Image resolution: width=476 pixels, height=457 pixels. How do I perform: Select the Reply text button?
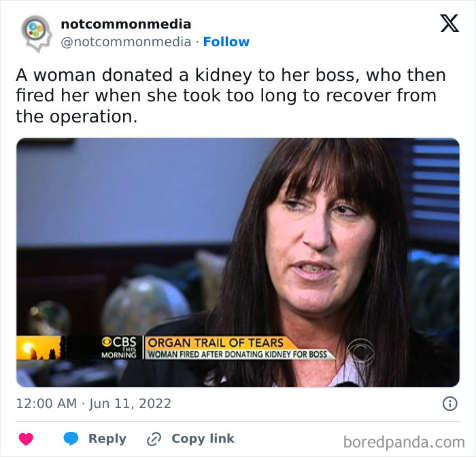(107, 439)
